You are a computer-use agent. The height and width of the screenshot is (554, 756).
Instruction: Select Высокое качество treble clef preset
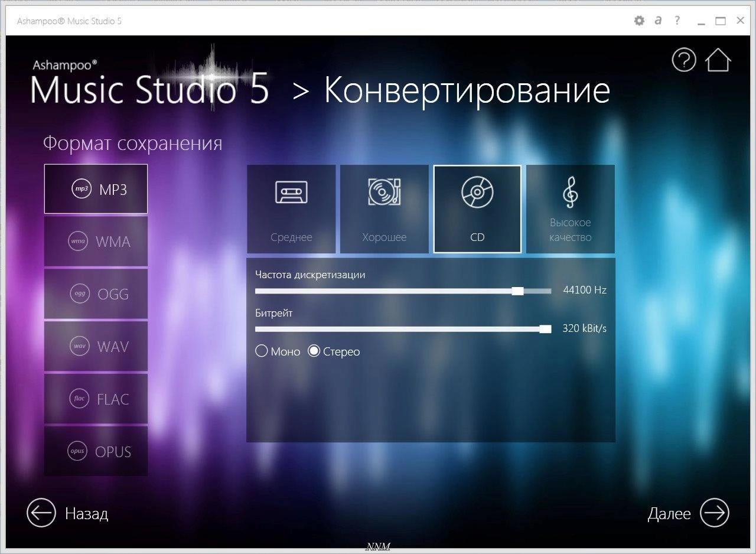(x=571, y=209)
